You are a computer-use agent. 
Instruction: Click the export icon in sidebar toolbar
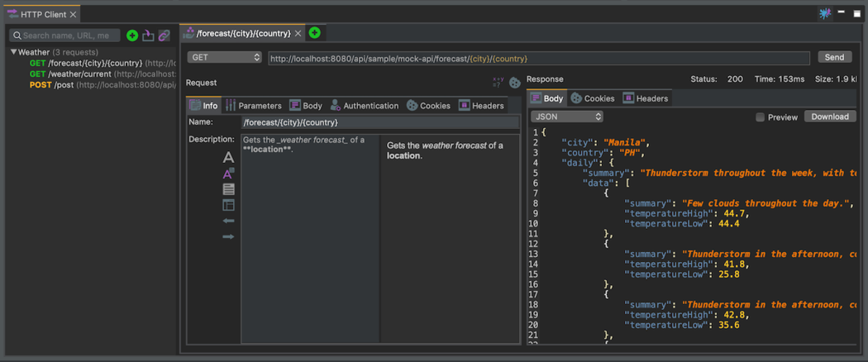148,36
